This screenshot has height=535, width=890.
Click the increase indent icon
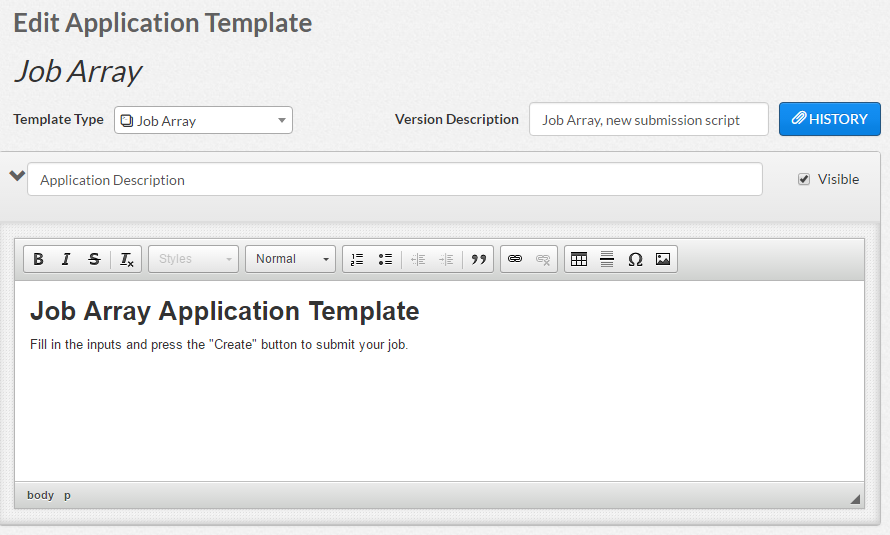[446, 259]
